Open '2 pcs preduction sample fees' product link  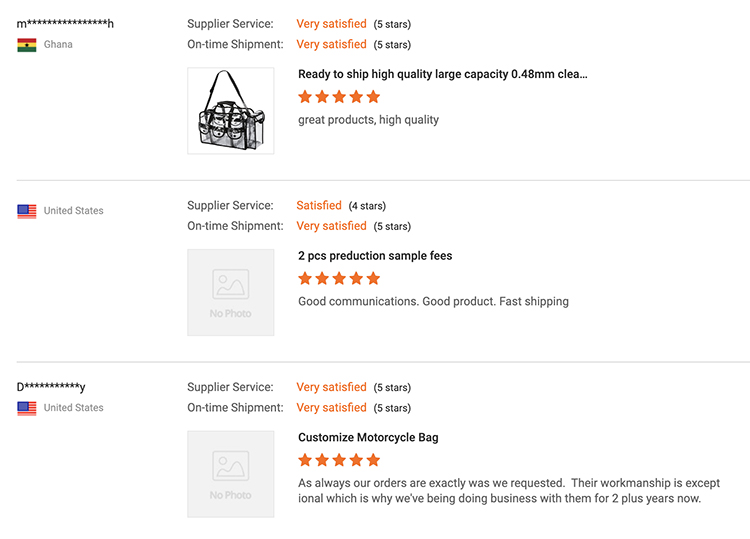(375, 256)
